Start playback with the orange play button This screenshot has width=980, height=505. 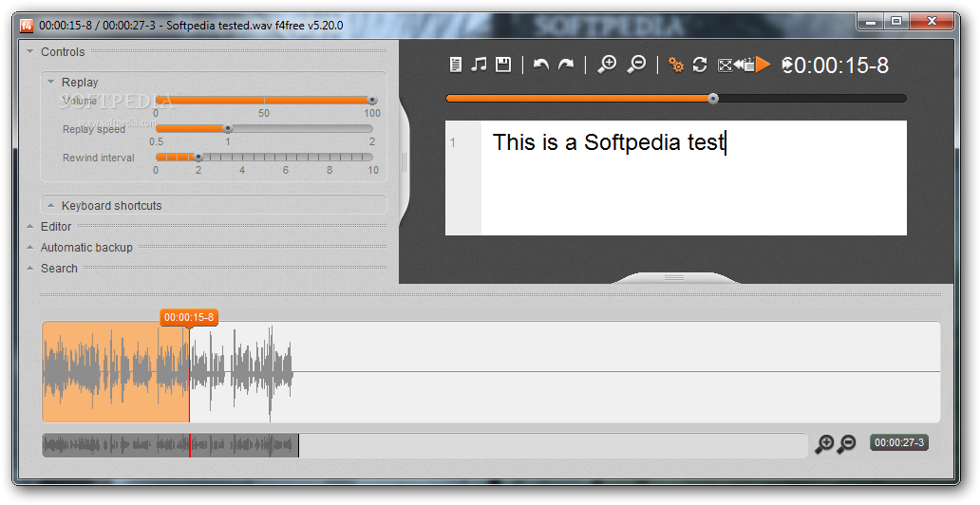763,65
